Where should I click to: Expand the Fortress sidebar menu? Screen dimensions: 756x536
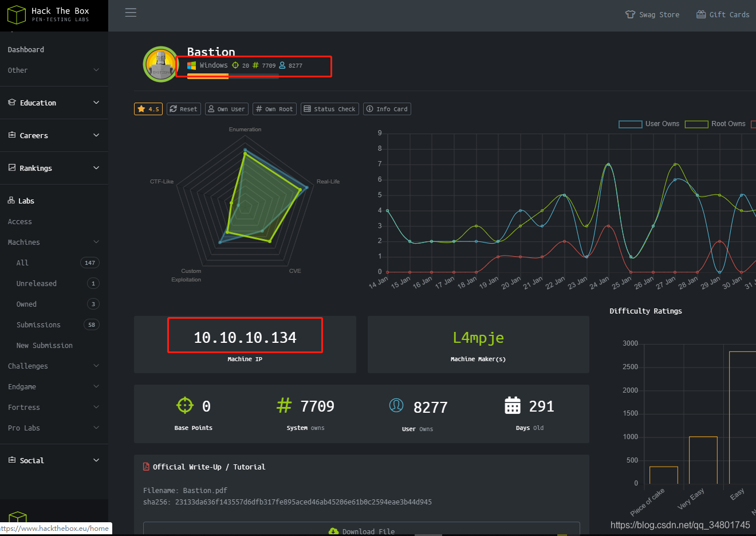tap(54, 408)
